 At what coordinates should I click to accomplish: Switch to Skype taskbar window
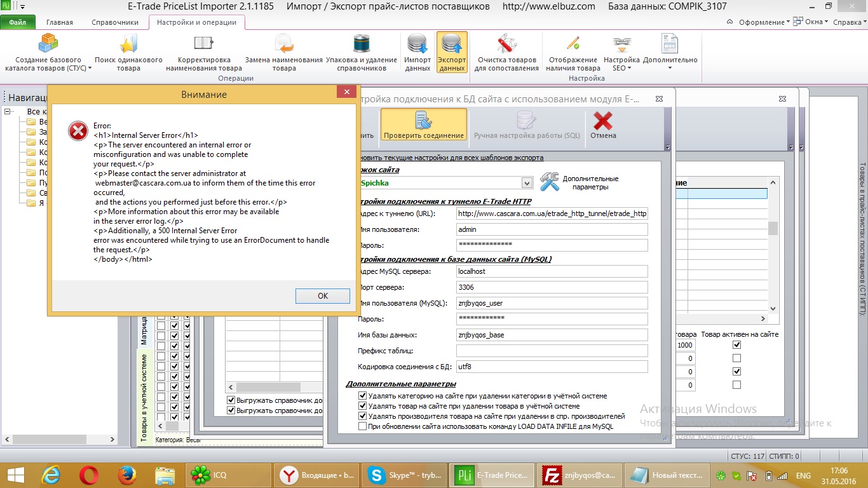tap(404, 475)
